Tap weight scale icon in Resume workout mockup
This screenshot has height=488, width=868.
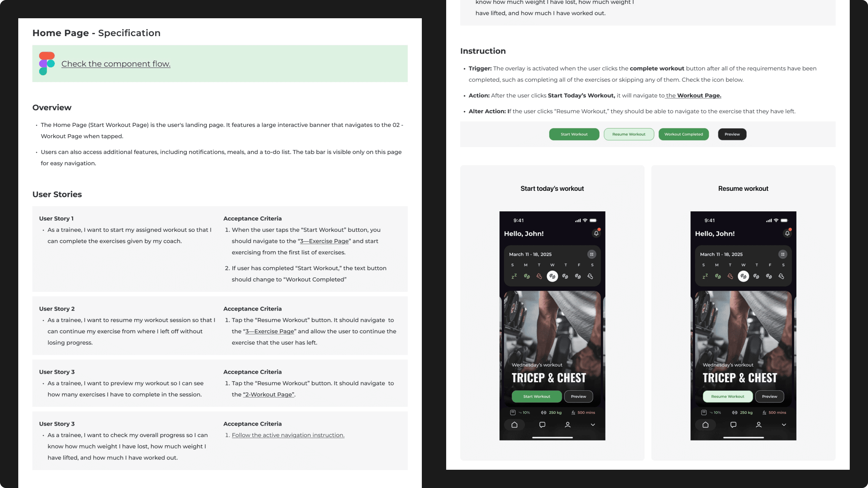tap(704, 412)
